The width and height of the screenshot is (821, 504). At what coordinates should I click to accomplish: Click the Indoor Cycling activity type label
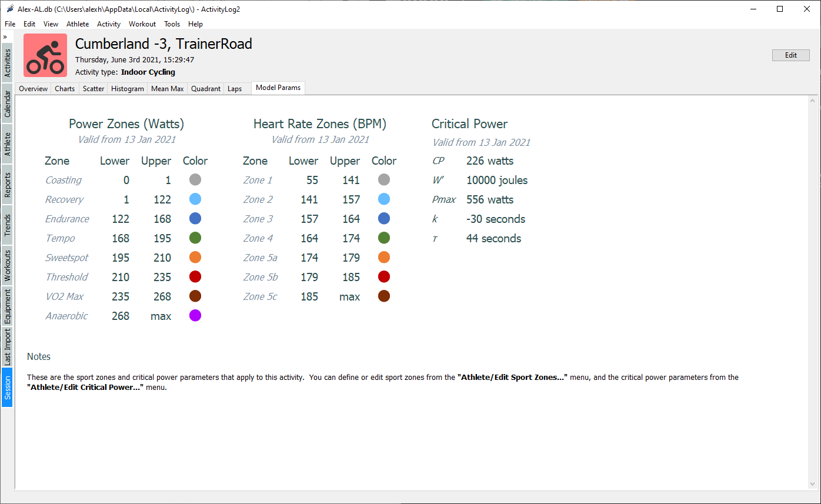[x=148, y=72]
